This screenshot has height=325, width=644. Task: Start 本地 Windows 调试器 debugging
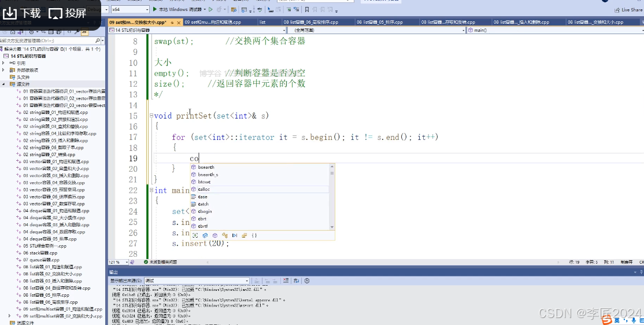pyautogui.click(x=178, y=9)
